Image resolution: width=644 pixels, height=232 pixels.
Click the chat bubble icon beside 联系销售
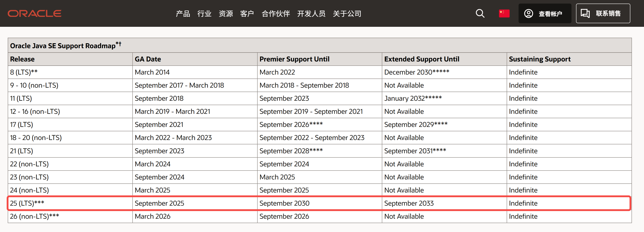pos(585,13)
